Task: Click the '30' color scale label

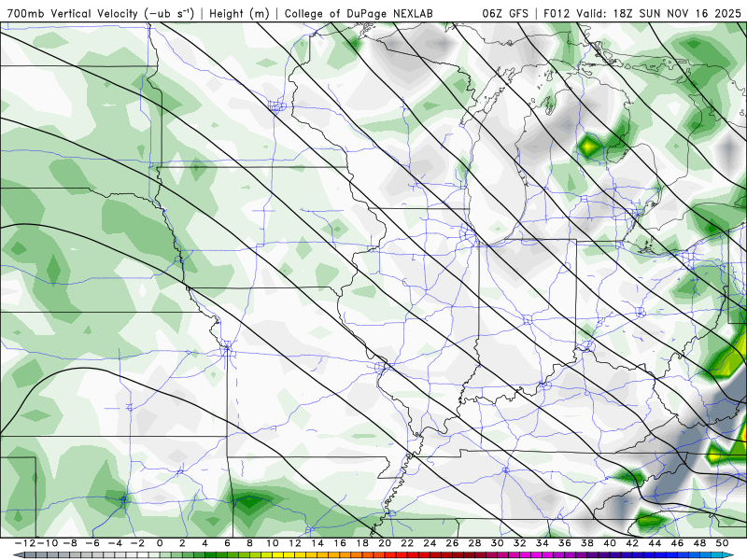Action: click(x=498, y=543)
